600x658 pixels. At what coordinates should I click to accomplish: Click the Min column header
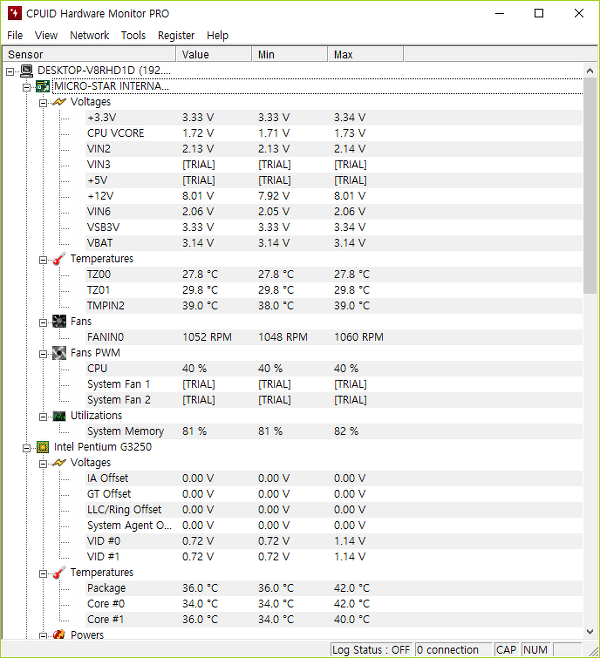click(x=290, y=55)
